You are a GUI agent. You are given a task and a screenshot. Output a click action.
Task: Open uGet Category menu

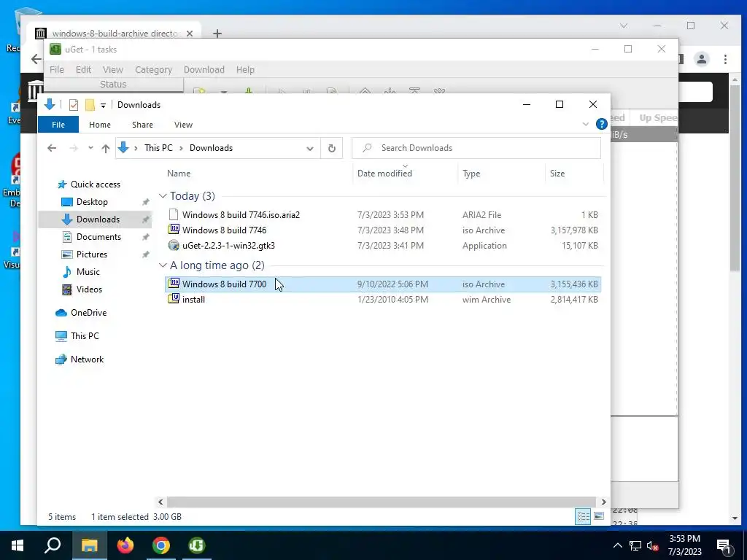[153, 69]
